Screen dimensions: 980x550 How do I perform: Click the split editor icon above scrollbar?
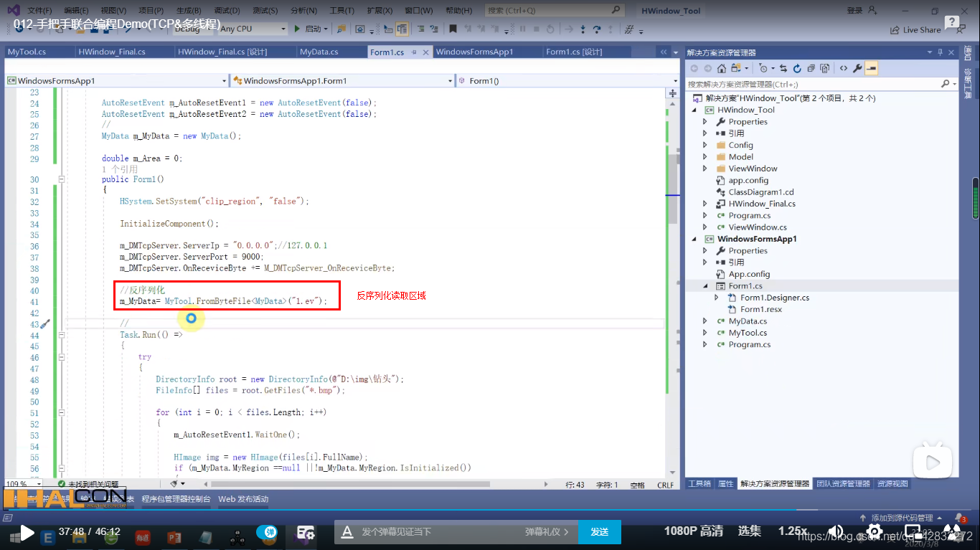click(672, 93)
